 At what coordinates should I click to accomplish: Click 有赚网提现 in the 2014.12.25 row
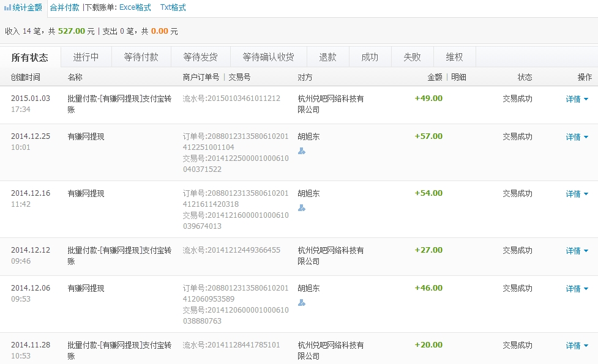coord(86,136)
